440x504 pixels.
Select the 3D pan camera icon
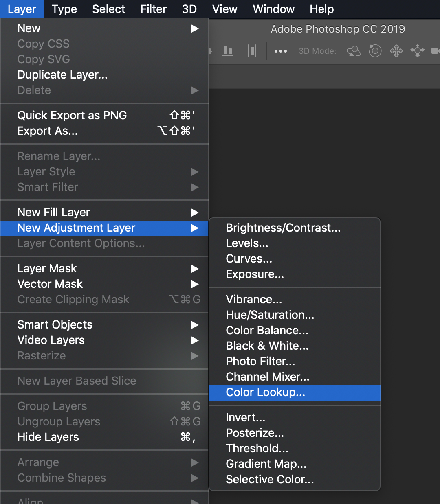click(x=396, y=51)
